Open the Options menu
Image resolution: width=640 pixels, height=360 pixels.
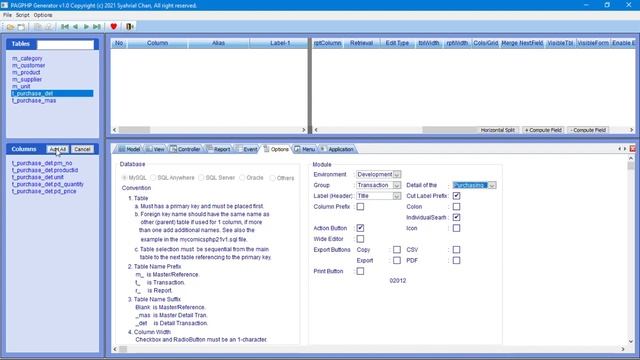pyautogui.click(x=43, y=15)
